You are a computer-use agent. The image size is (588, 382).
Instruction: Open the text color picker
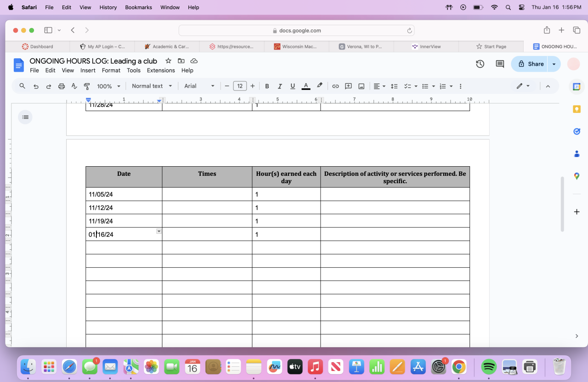[306, 86]
